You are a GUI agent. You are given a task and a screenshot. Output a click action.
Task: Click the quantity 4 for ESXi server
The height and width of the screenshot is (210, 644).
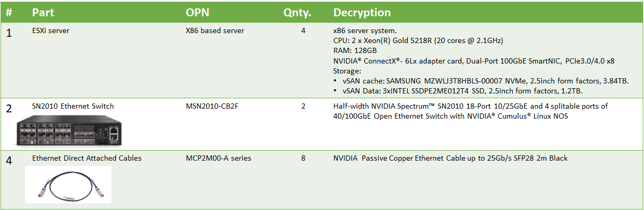[x=303, y=31]
